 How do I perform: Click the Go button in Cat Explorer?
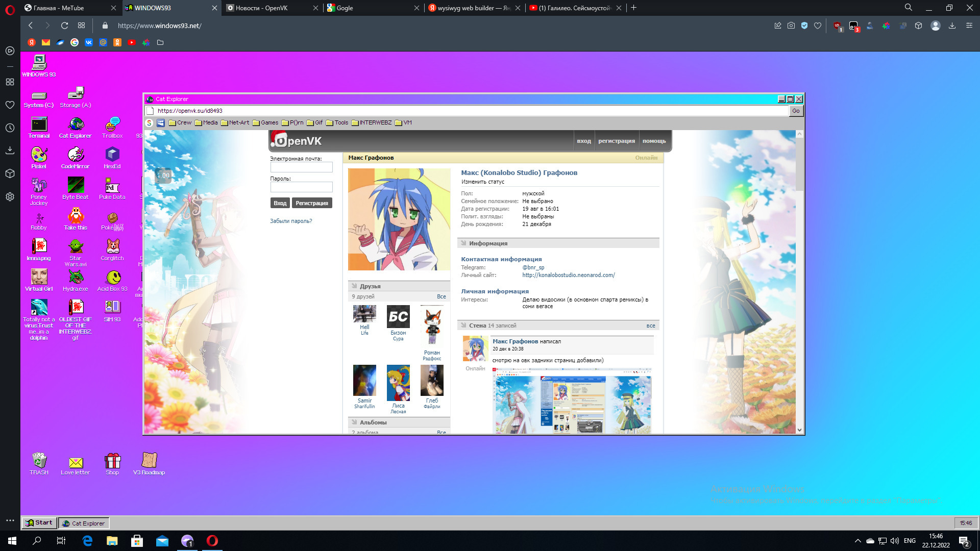pyautogui.click(x=796, y=111)
